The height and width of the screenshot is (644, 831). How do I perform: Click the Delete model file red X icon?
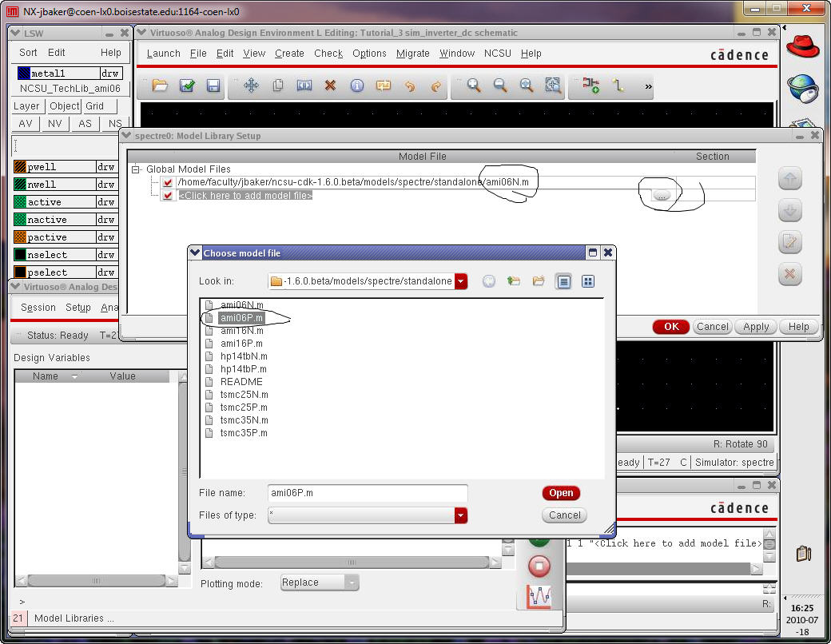pos(789,274)
